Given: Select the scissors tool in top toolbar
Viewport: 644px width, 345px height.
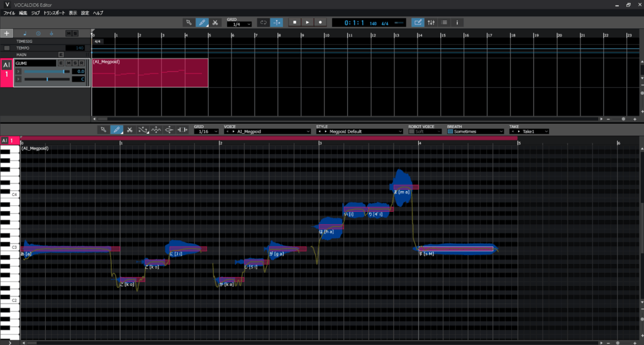Looking at the screenshot, I should point(215,23).
